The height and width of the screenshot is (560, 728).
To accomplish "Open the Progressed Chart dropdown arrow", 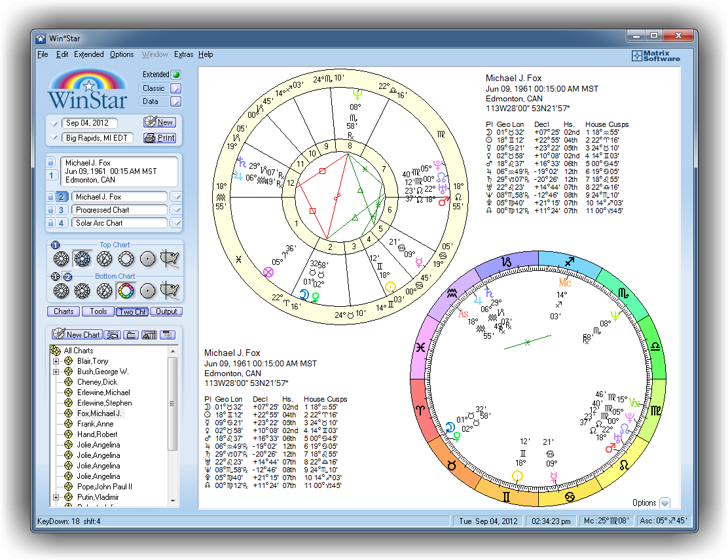I will click(175, 210).
